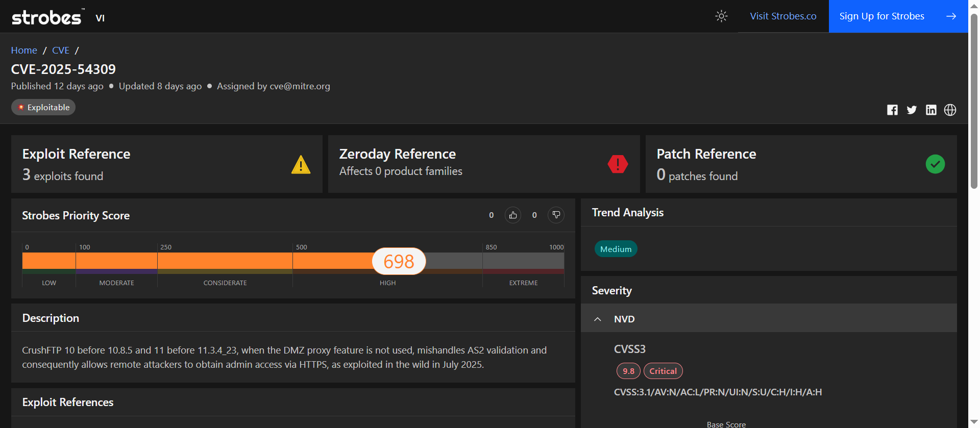
Task: Share on LinkedIn icon
Action: (x=931, y=110)
